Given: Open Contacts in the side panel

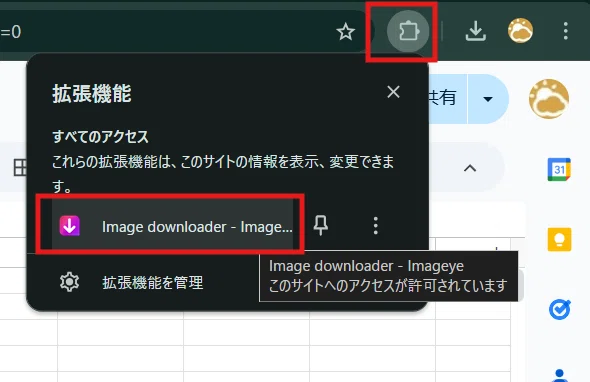Looking at the screenshot, I should (560, 375).
